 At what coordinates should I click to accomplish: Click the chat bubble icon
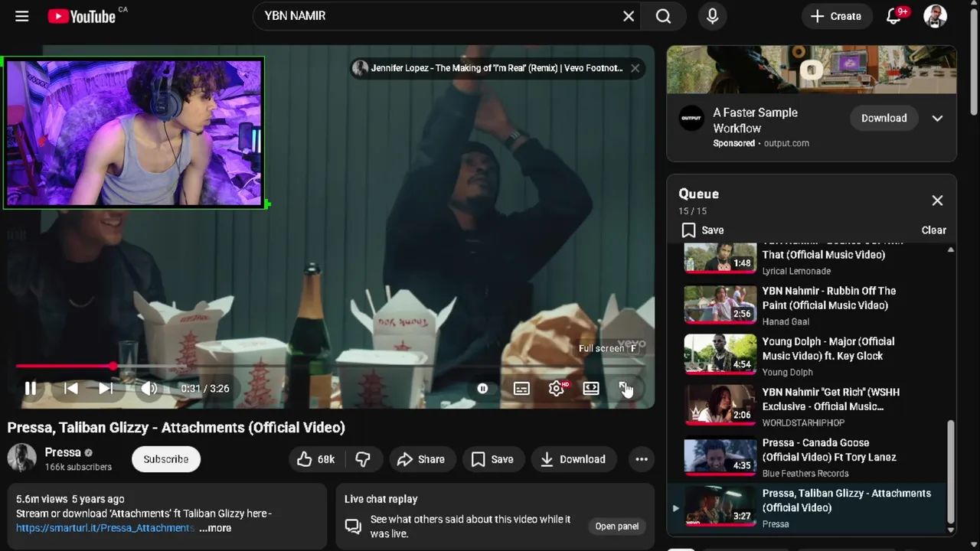[x=353, y=527]
